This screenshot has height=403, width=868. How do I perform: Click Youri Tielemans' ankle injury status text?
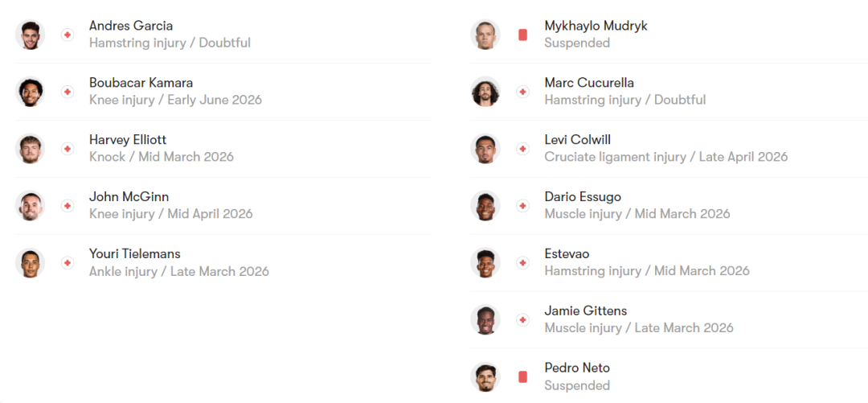179,271
